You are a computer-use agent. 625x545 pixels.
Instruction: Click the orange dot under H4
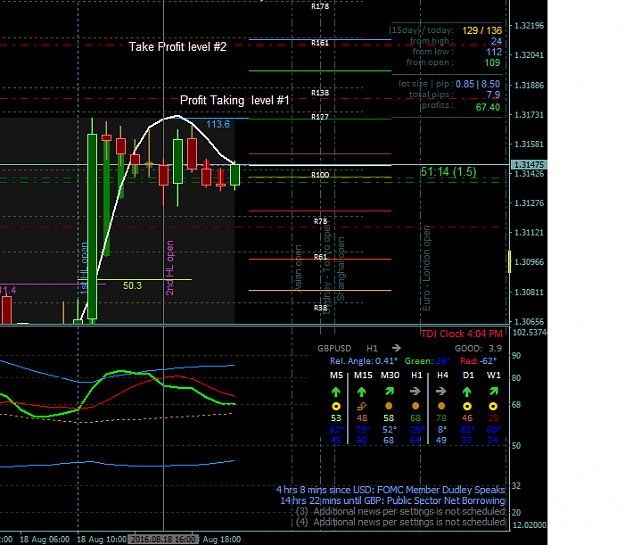point(441,406)
